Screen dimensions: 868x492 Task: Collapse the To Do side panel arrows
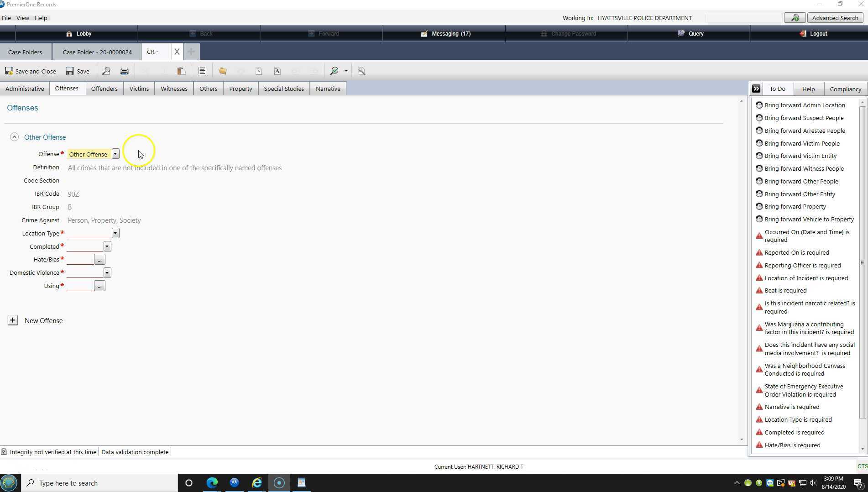pos(756,89)
